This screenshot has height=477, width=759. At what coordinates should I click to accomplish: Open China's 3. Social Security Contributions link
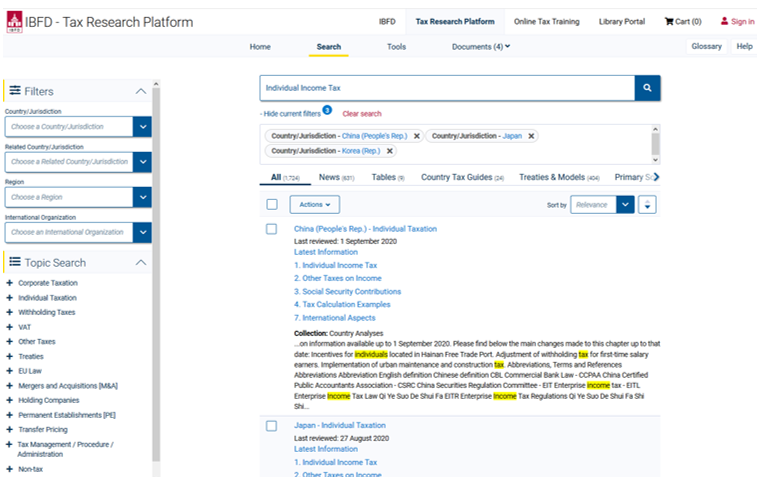pos(347,292)
